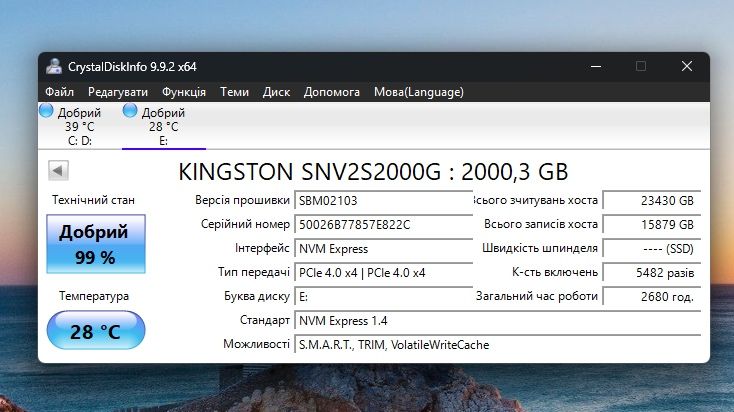
Task: Click the Всього записів хоста label
Action: (x=541, y=224)
